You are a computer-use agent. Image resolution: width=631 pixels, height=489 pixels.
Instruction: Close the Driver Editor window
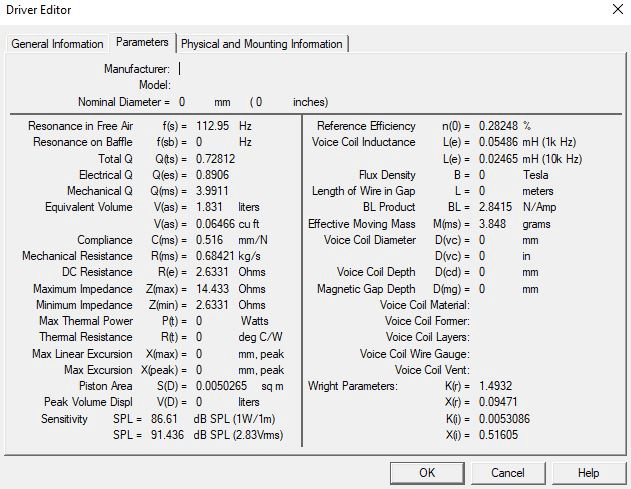click(x=618, y=10)
